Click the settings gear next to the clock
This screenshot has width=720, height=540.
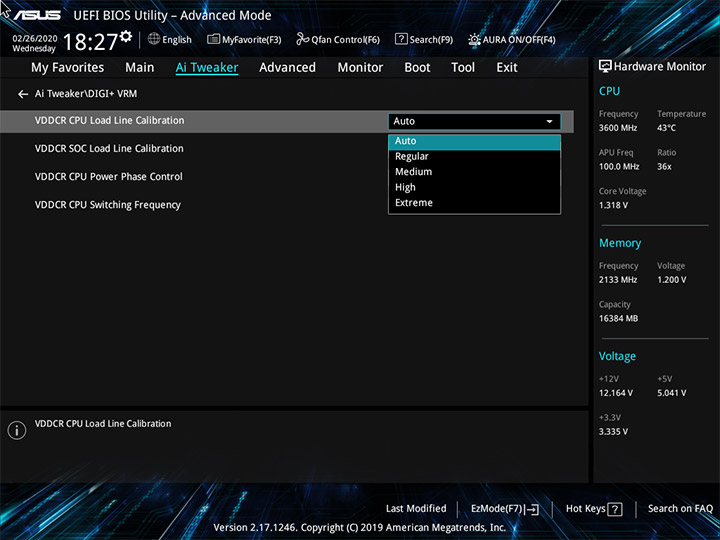[126, 36]
